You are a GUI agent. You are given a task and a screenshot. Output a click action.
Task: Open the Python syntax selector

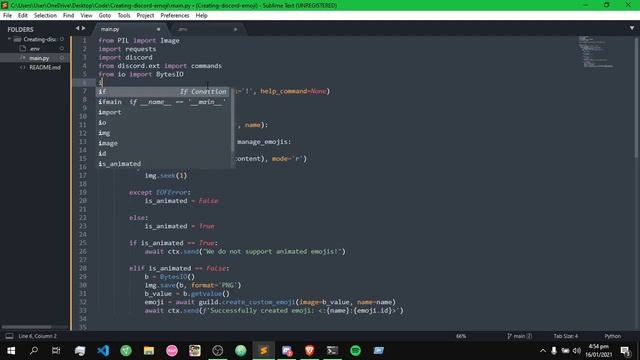612,336
